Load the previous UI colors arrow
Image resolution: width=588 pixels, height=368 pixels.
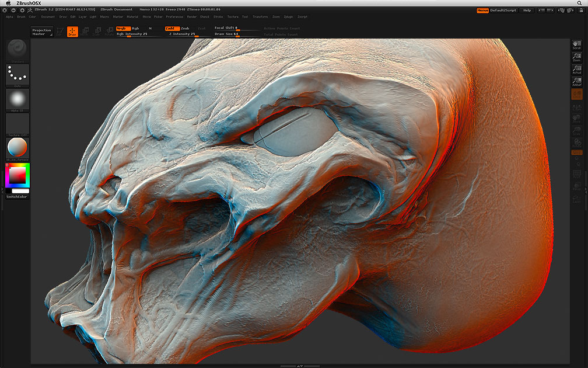coord(561,11)
